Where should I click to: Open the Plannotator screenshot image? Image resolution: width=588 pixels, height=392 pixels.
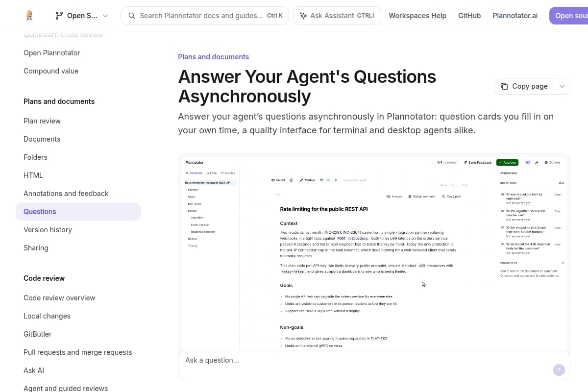374,252
